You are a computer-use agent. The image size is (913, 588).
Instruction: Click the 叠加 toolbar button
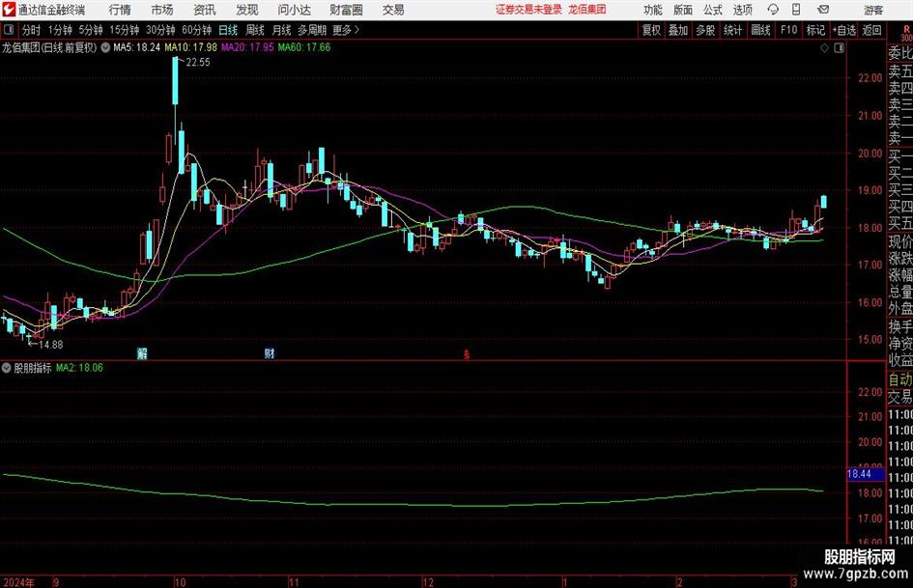click(678, 30)
